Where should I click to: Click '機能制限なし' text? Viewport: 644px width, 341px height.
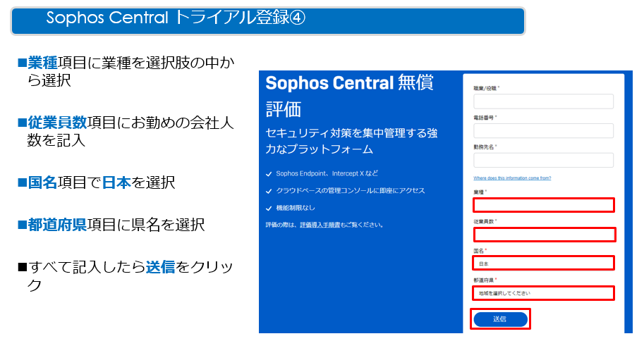(x=296, y=208)
